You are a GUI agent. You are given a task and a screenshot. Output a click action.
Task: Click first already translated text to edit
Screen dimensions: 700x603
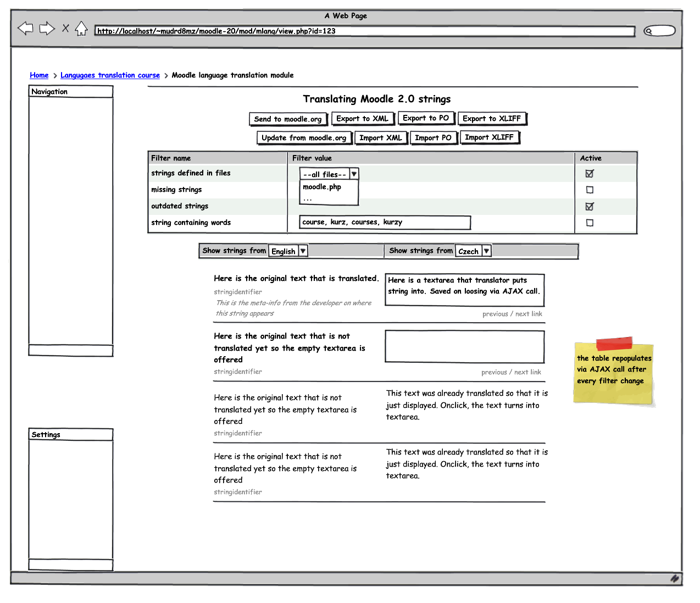466,405
